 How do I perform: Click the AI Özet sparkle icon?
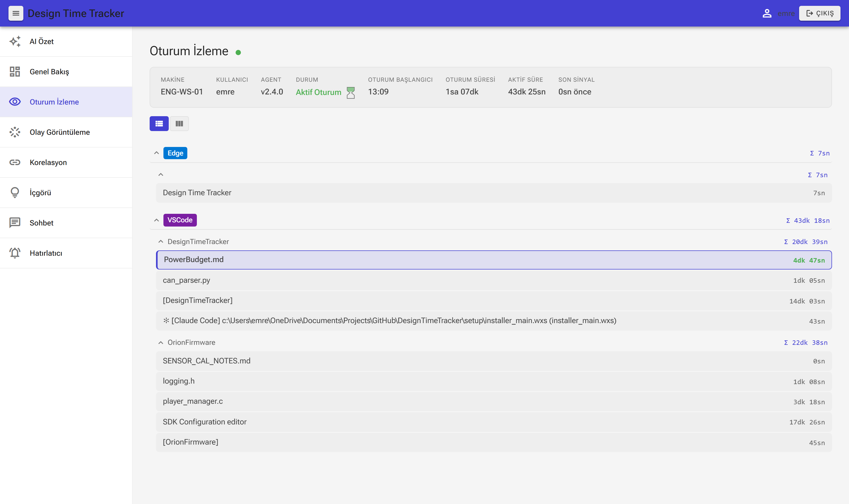pos(15,41)
